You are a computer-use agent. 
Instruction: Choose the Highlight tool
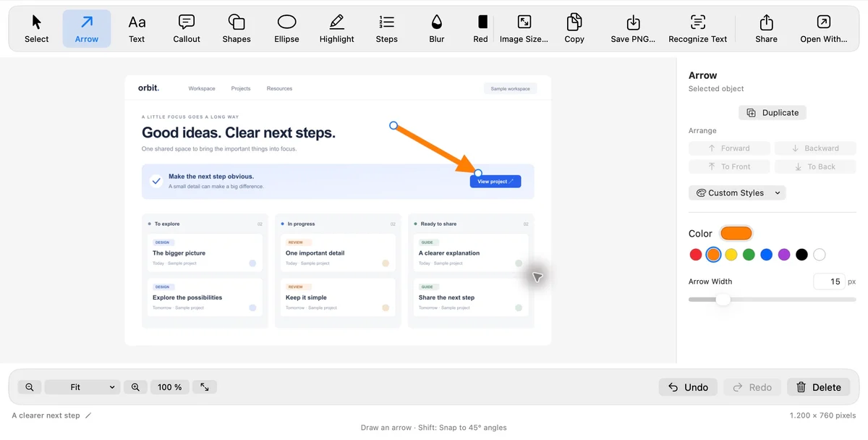(337, 29)
